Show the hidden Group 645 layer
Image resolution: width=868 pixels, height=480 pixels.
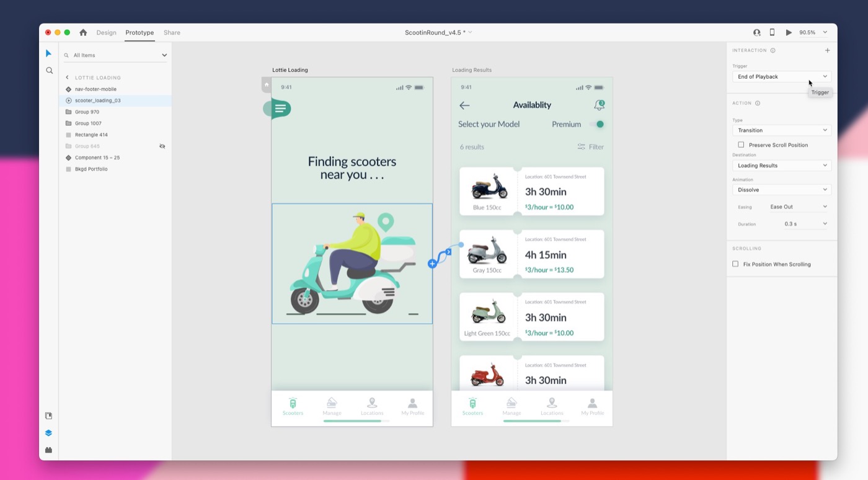pos(162,146)
